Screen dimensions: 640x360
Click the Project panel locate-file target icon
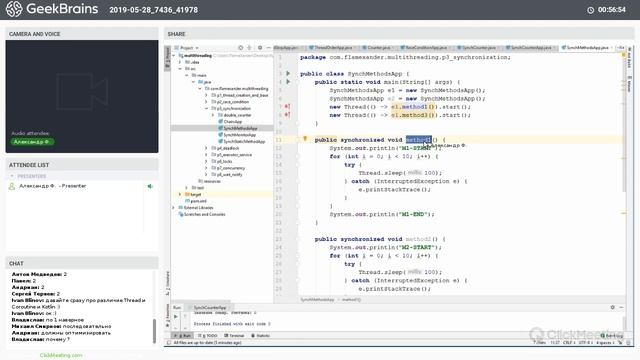[x=240, y=48]
